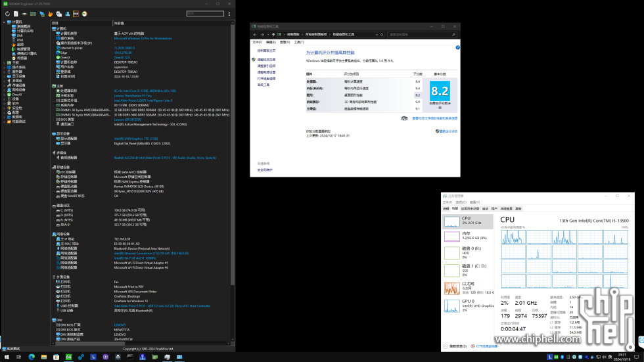
Task: Open the OSD panel toolbar icon
Action: click(x=76, y=14)
